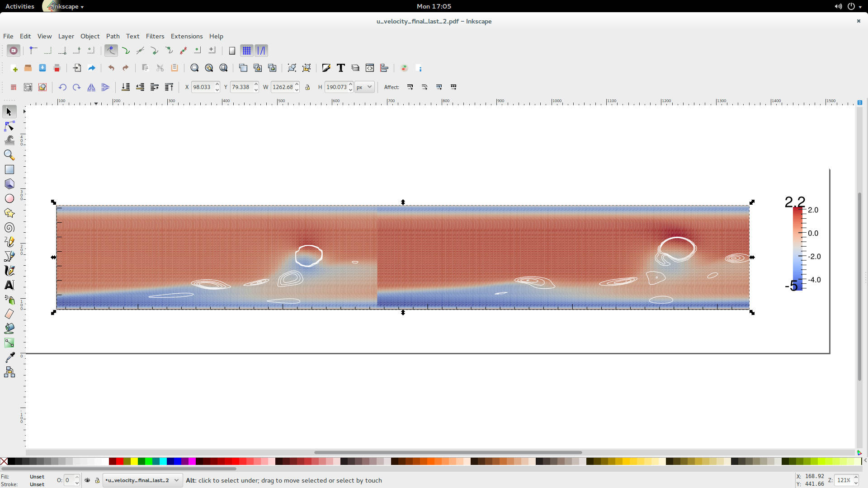Activate the Dropper tool
The height and width of the screenshot is (488, 868).
(9, 357)
